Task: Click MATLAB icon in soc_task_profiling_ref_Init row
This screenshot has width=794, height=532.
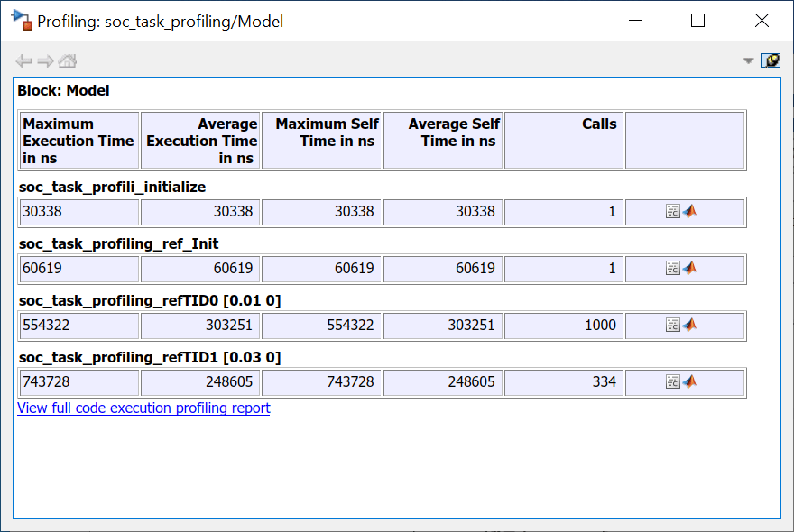Action: coord(689,269)
